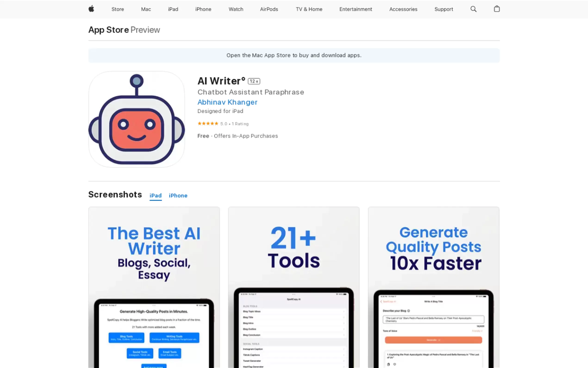Open developer Abhinav Khanger link
The image size is (588, 368).
tap(227, 102)
